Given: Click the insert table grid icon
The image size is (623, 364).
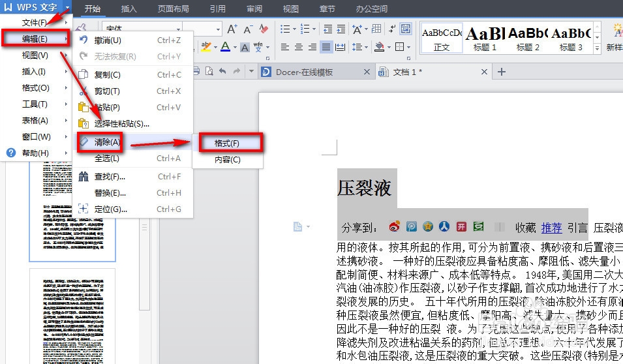Looking at the screenshot, I should pos(376,29).
